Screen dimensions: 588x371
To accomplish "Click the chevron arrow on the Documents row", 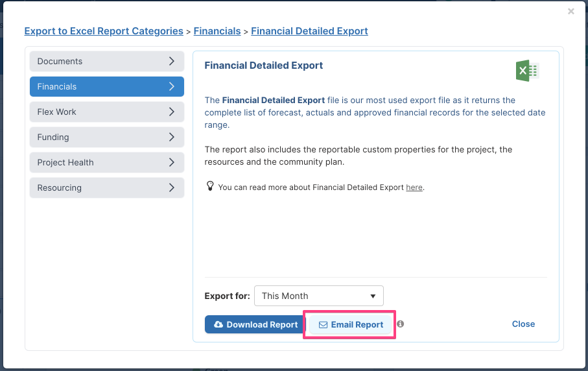I will coord(172,61).
